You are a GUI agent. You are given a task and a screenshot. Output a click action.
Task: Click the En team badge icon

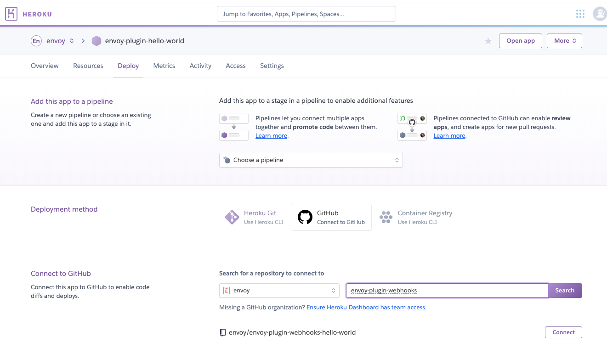pyautogui.click(x=36, y=41)
